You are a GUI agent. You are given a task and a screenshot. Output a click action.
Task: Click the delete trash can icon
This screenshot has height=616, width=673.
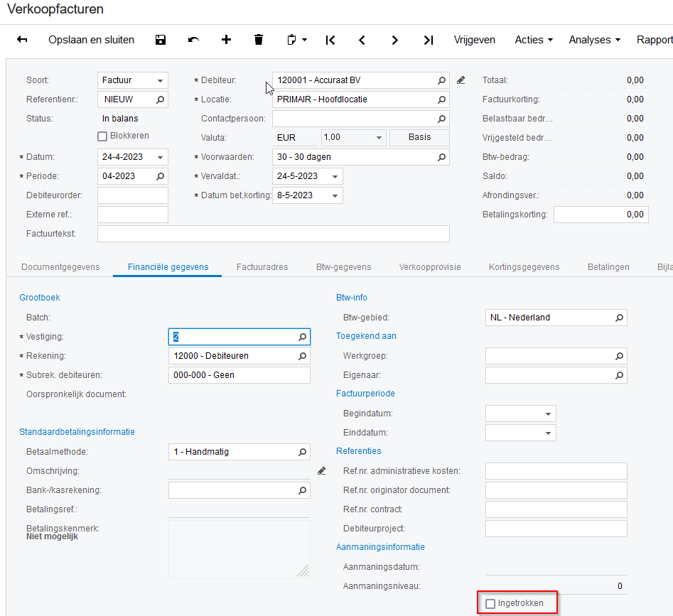click(x=259, y=40)
